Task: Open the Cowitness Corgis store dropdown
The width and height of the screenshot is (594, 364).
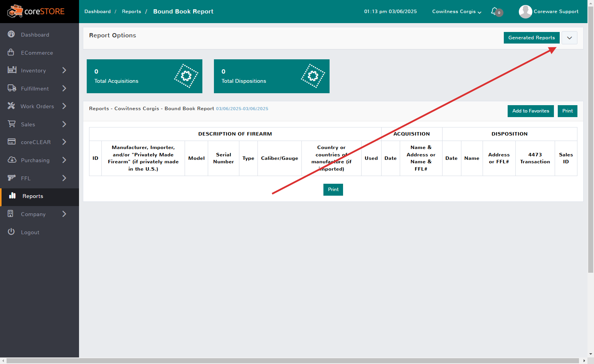Action: [x=457, y=12]
